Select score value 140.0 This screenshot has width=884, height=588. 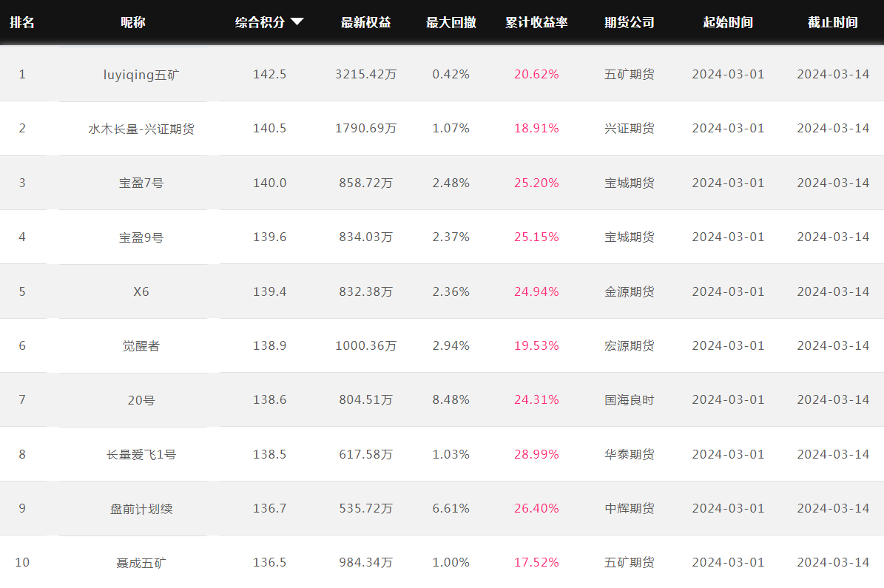269,183
